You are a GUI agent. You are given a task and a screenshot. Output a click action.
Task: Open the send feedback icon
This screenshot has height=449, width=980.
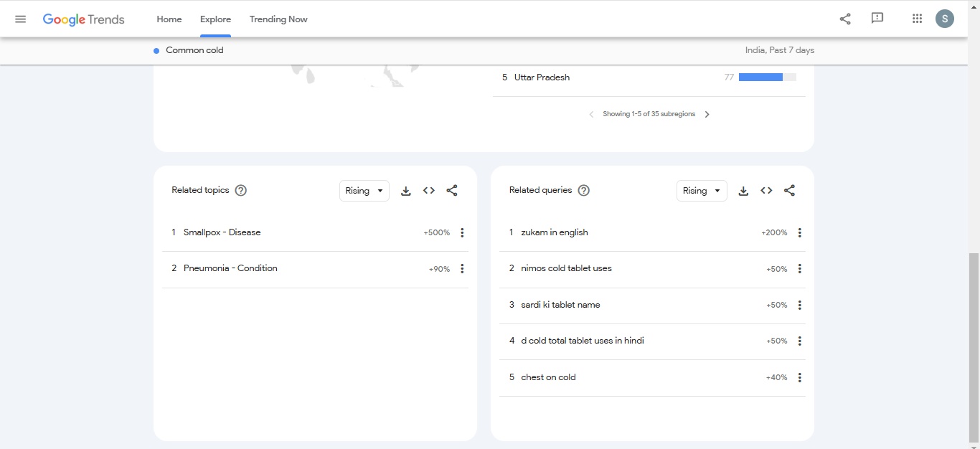[x=877, y=19]
